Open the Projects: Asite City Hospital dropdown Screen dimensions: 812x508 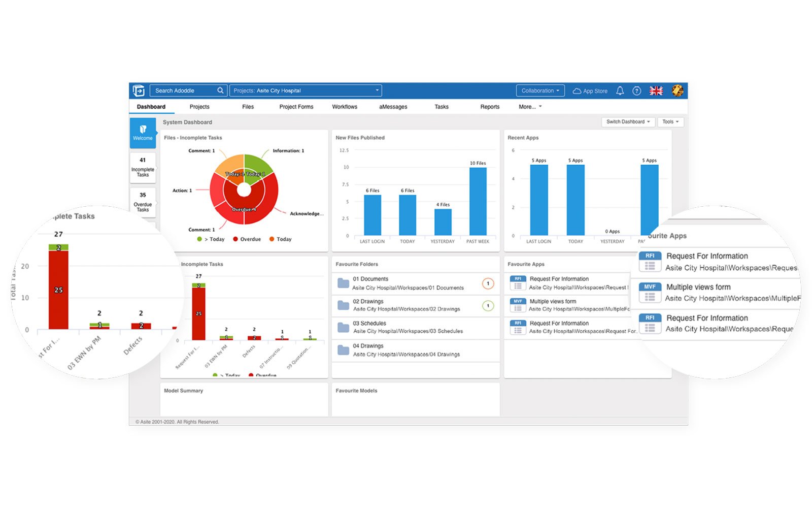pyautogui.click(x=306, y=90)
